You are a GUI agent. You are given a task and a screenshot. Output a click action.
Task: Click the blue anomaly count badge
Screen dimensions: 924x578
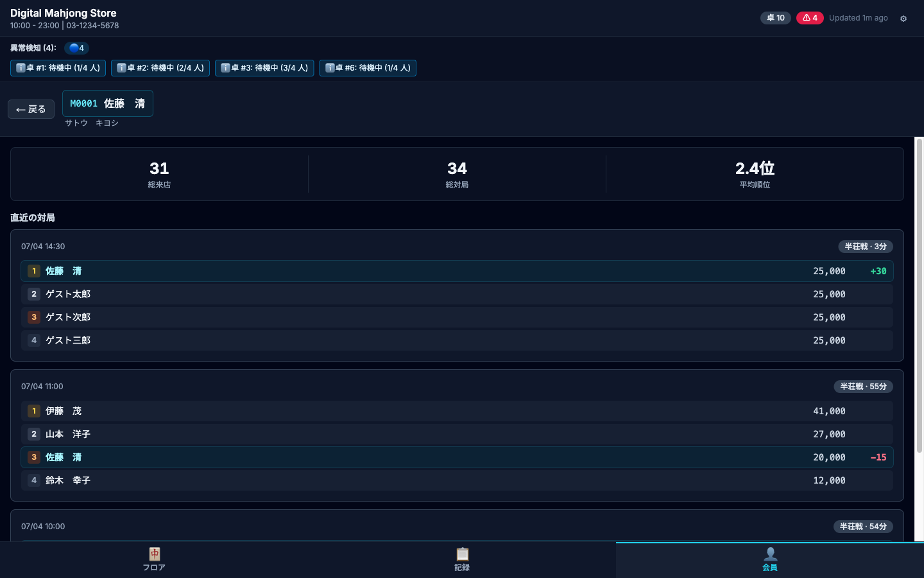click(x=76, y=48)
